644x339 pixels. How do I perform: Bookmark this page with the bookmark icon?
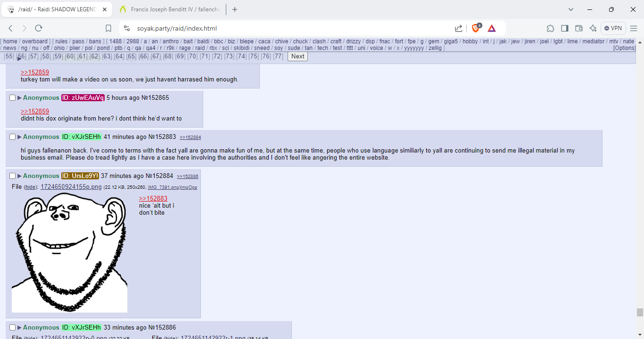(108, 28)
